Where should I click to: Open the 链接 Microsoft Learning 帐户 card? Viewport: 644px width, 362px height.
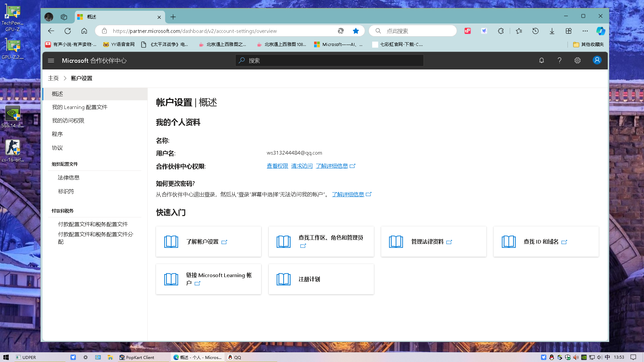click(208, 279)
